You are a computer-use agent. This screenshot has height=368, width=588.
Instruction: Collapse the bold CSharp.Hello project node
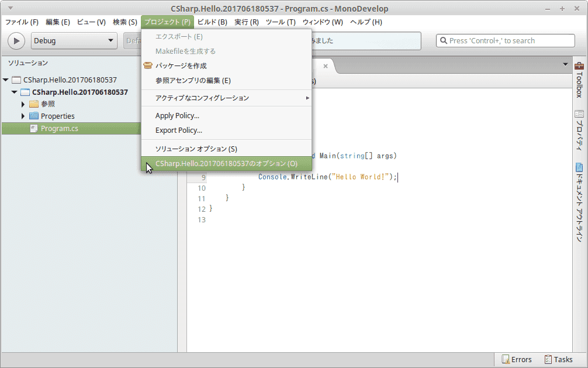coord(14,92)
